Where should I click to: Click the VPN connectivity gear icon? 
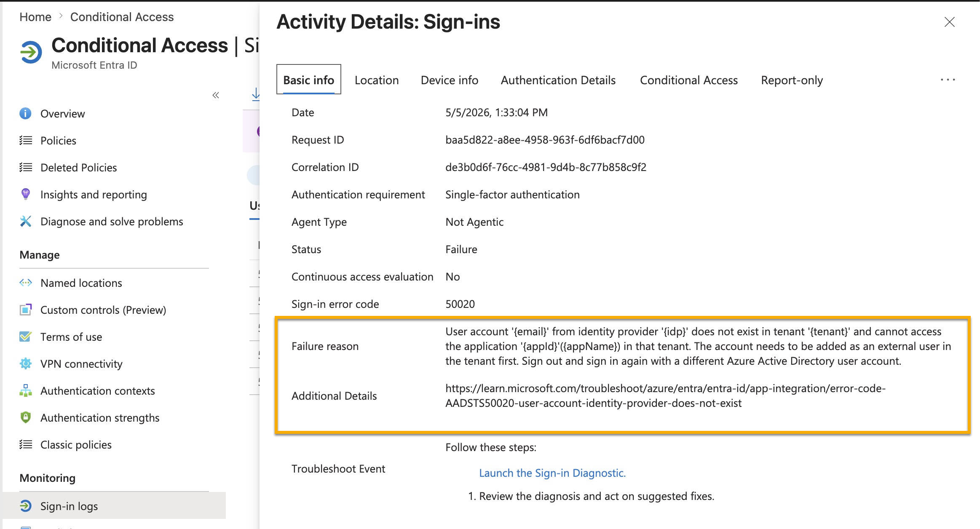pos(26,363)
